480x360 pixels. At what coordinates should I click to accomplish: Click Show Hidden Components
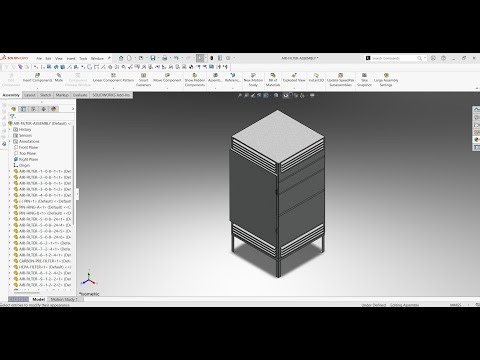pos(195,80)
